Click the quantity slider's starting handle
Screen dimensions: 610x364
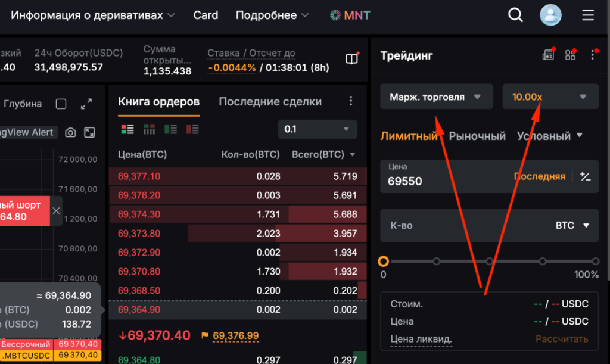click(383, 261)
